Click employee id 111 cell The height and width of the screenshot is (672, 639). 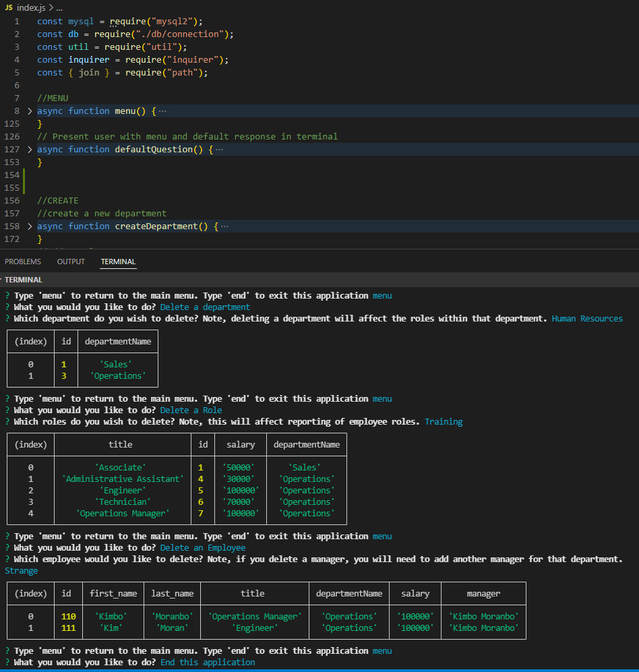[x=69, y=628]
